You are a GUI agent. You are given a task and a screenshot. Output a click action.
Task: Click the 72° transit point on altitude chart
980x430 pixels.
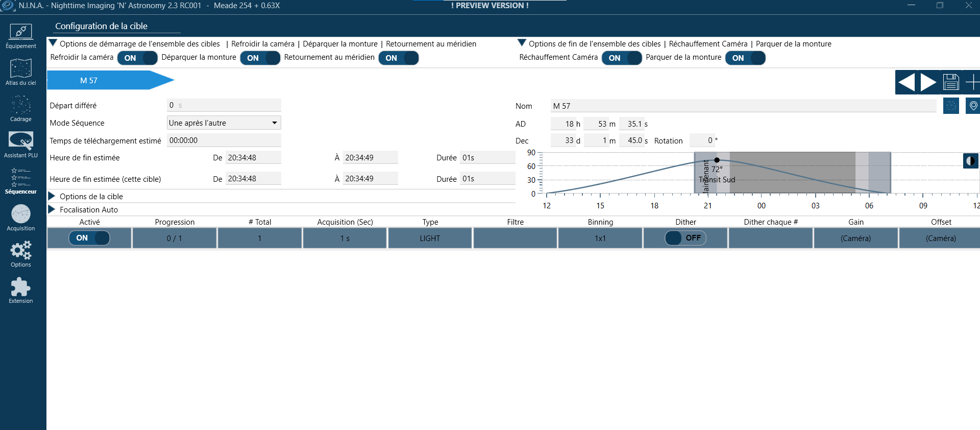(x=717, y=160)
